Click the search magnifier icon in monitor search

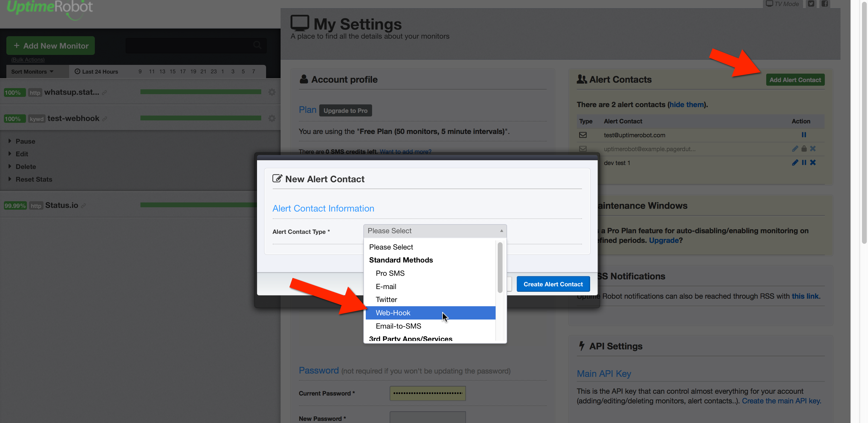[257, 45]
